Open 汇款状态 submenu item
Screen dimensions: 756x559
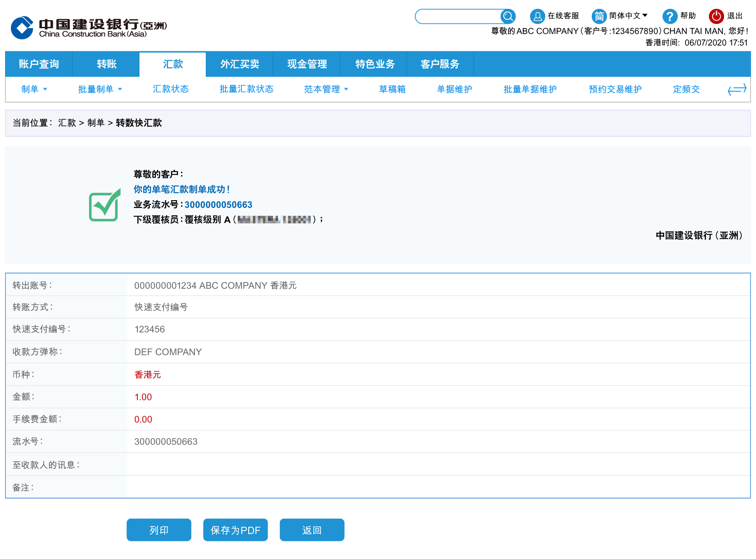coord(171,89)
